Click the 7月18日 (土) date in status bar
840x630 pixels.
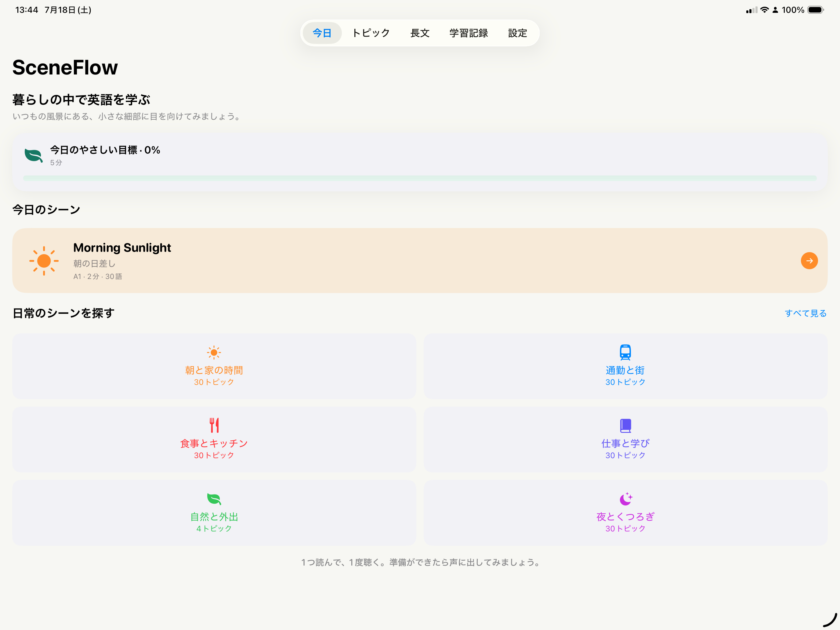(68, 10)
